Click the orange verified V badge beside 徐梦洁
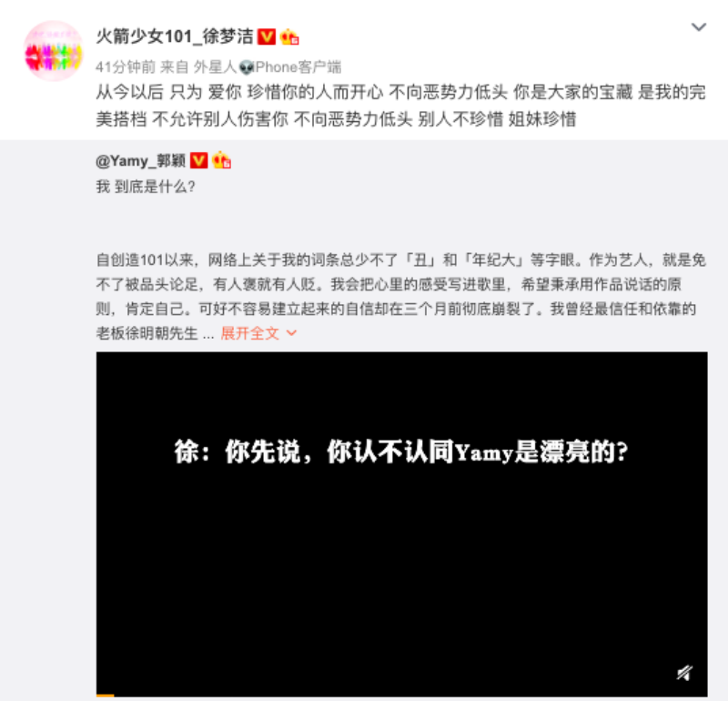 (x=267, y=36)
